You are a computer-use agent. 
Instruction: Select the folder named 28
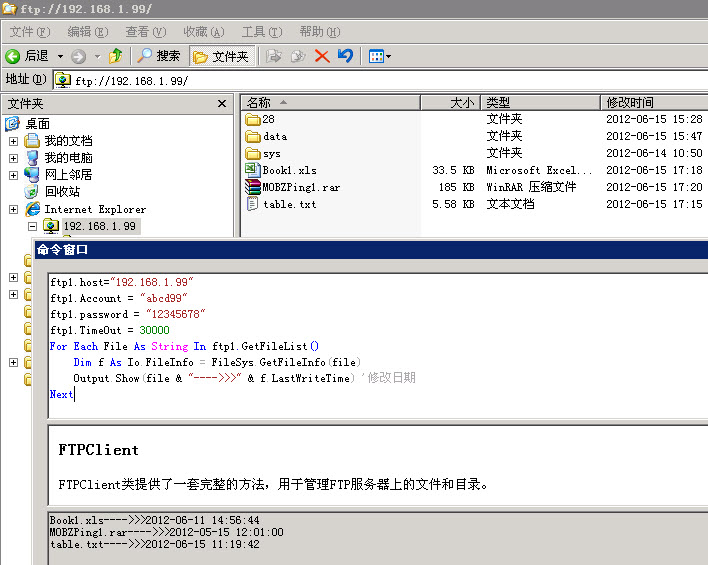pos(260,119)
